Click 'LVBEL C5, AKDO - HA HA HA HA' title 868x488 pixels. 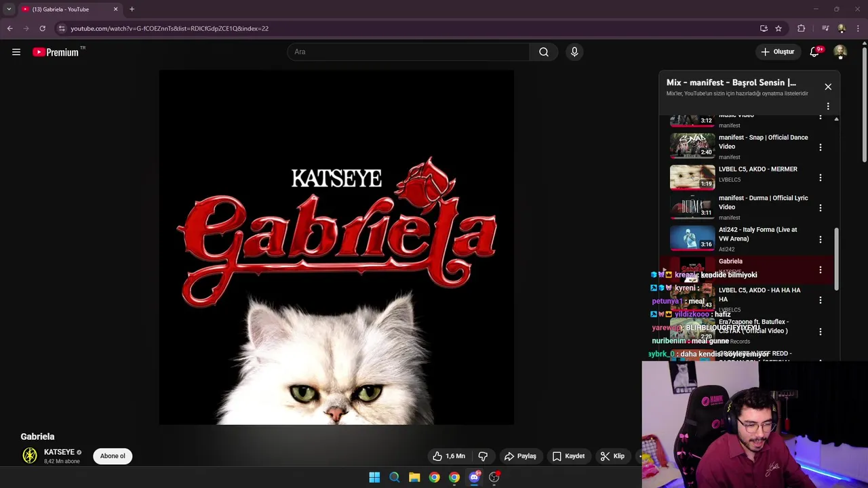(x=759, y=294)
